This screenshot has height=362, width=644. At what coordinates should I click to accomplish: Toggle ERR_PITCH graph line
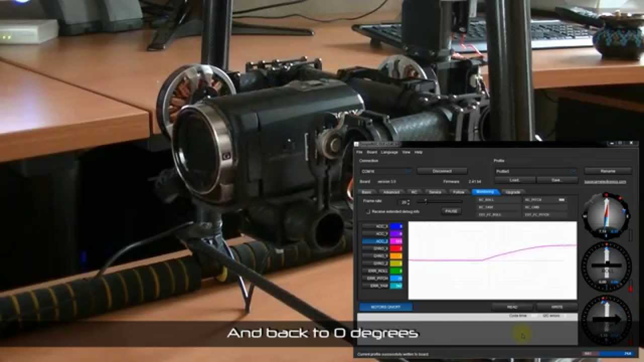[x=375, y=278]
